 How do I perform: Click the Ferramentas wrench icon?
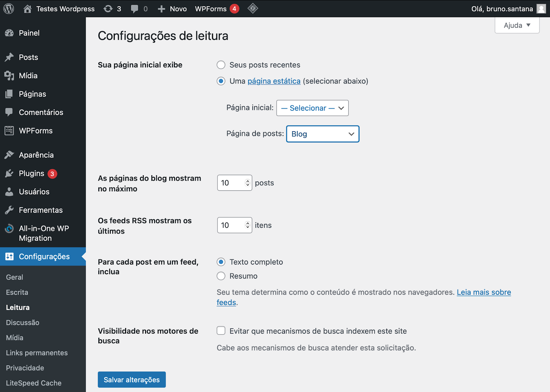point(9,210)
